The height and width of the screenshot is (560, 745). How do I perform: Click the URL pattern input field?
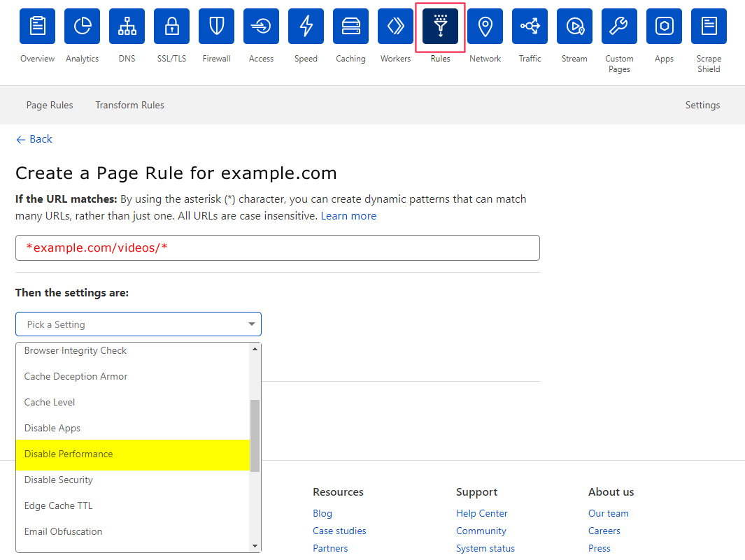[x=277, y=248]
